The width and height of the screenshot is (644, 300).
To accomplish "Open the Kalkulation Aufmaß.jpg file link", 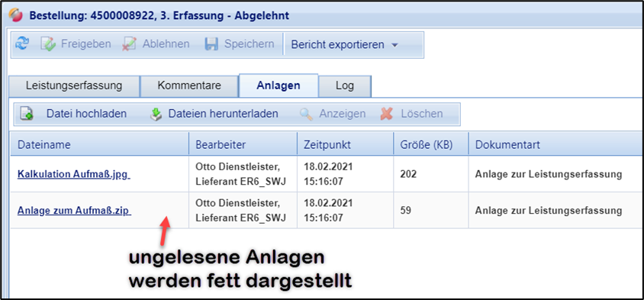I will click(74, 174).
